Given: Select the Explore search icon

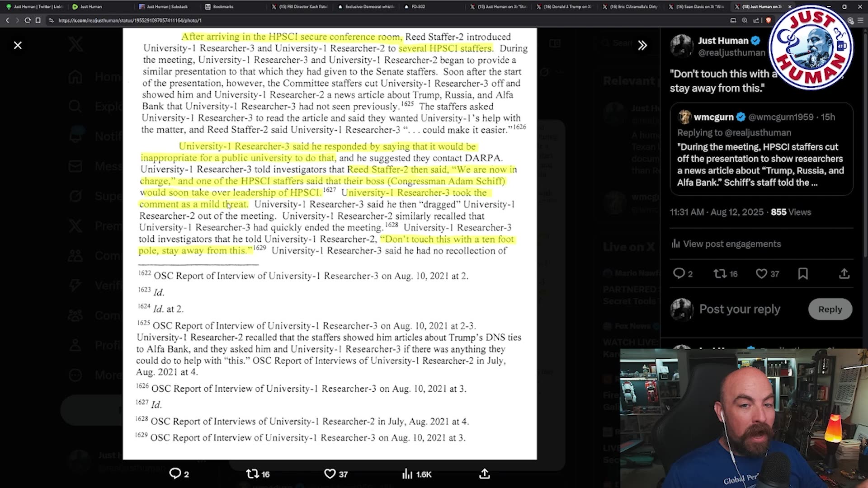Looking at the screenshot, I should coord(75,106).
